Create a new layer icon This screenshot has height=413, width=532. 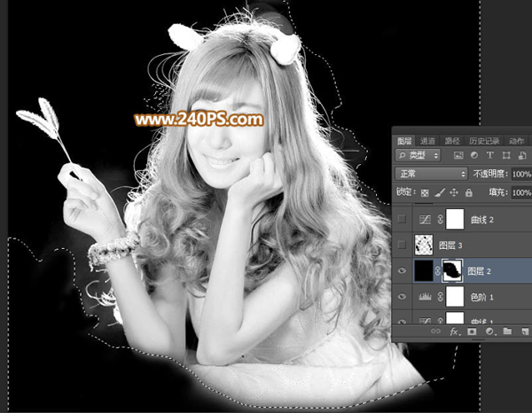tap(525, 331)
